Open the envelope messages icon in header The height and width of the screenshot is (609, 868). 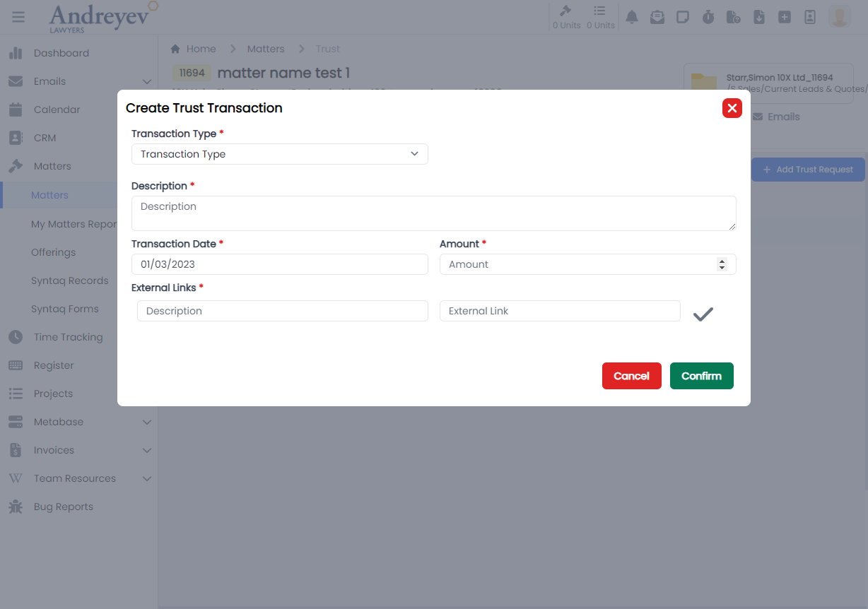click(x=657, y=17)
